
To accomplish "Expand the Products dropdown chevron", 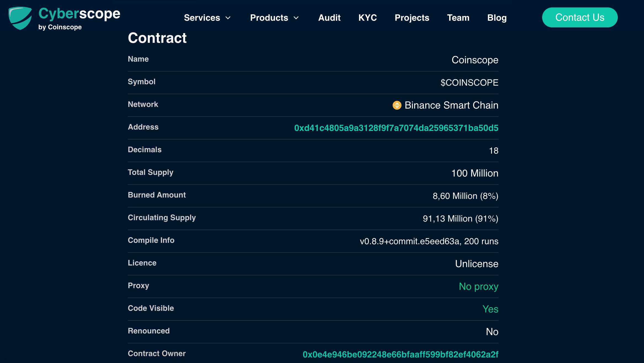I will pyautogui.click(x=296, y=18).
